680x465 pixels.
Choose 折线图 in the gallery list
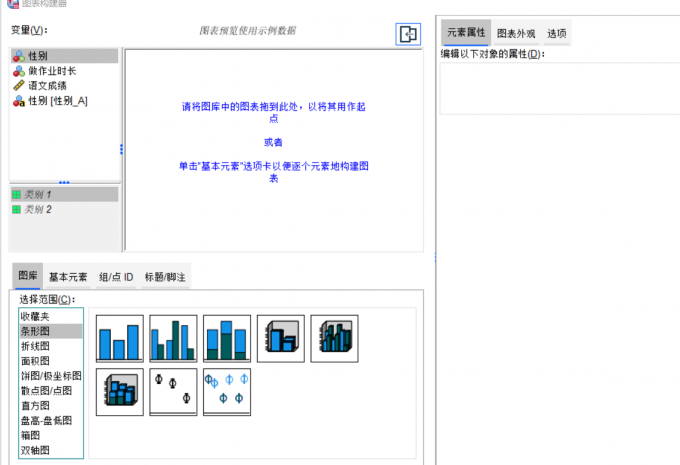pos(51,346)
